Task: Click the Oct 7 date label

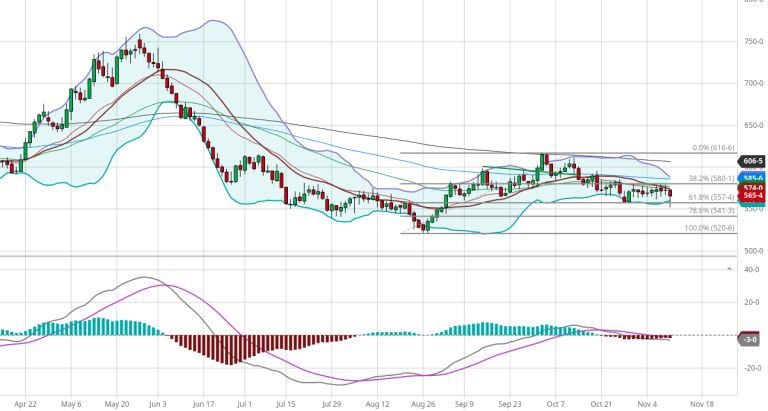Action: pos(555,405)
